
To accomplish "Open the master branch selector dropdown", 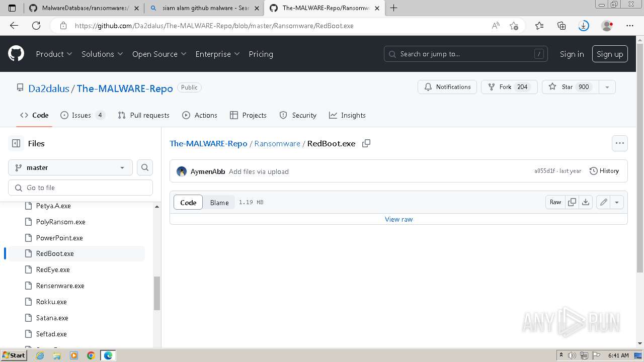I will (70, 167).
